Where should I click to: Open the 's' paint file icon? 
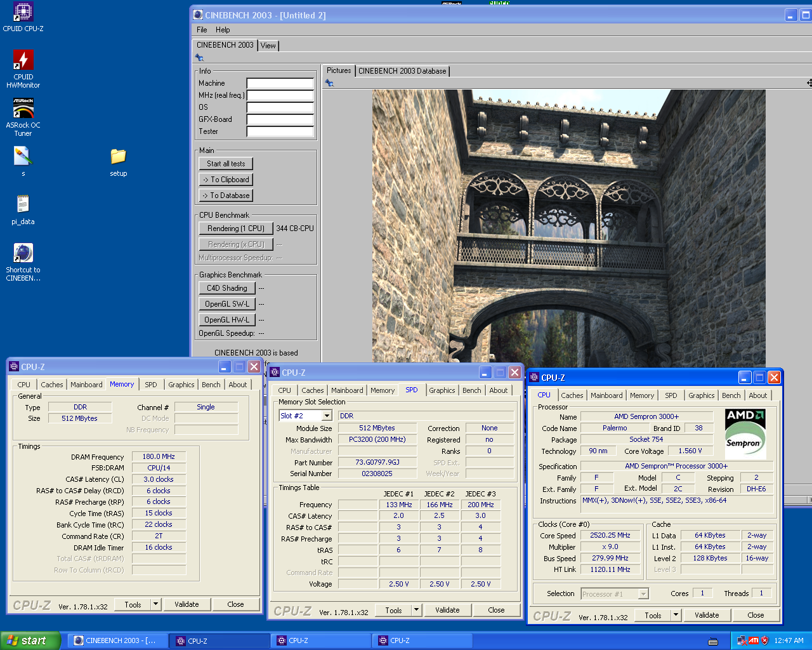tap(23, 161)
